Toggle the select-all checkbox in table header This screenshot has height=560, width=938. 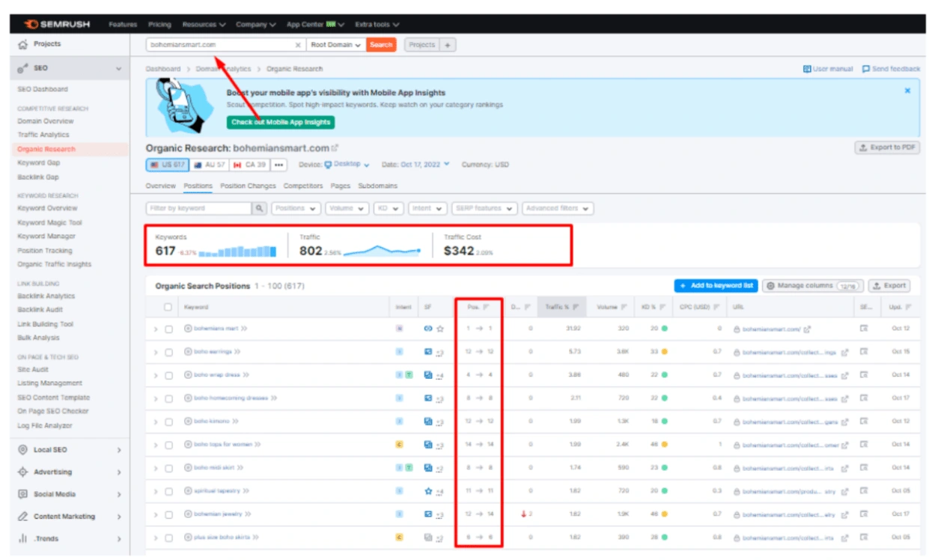click(168, 307)
